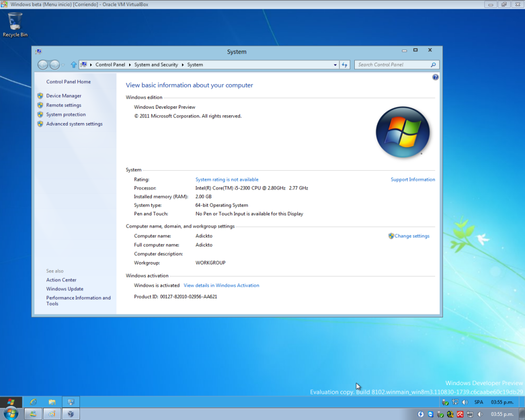525x420 pixels.
Task: Click the address bar computer icon
Action: (x=84, y=65)
